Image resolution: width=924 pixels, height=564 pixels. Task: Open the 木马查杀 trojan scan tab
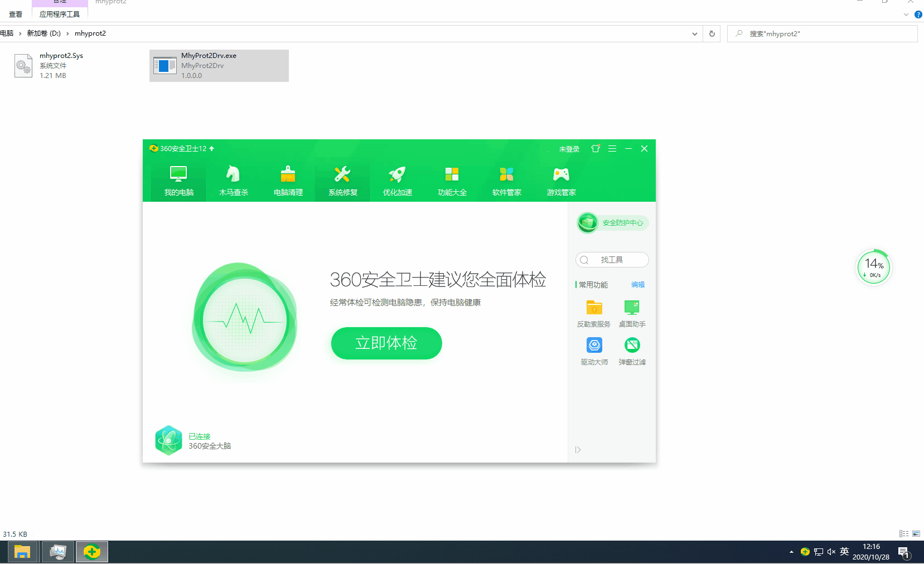[x=233, y=182]
